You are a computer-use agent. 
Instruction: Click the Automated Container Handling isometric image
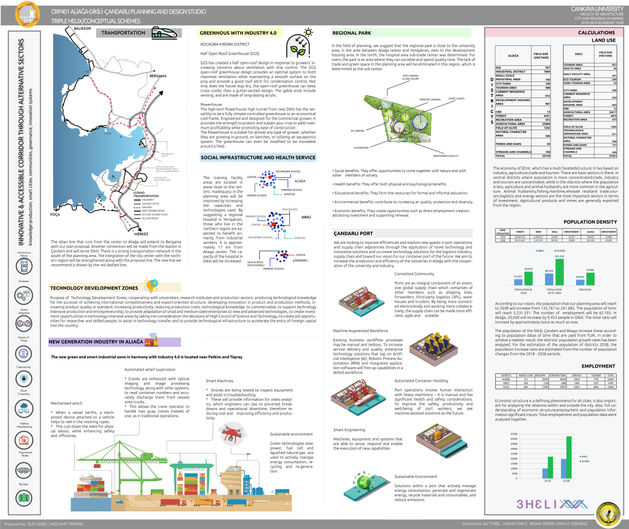click(358, 397)
